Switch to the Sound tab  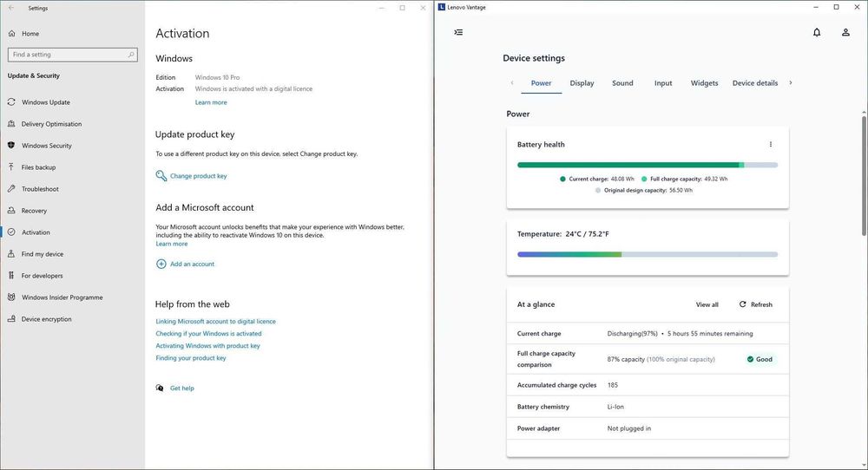pyautogui.click(x=622, y=83)
